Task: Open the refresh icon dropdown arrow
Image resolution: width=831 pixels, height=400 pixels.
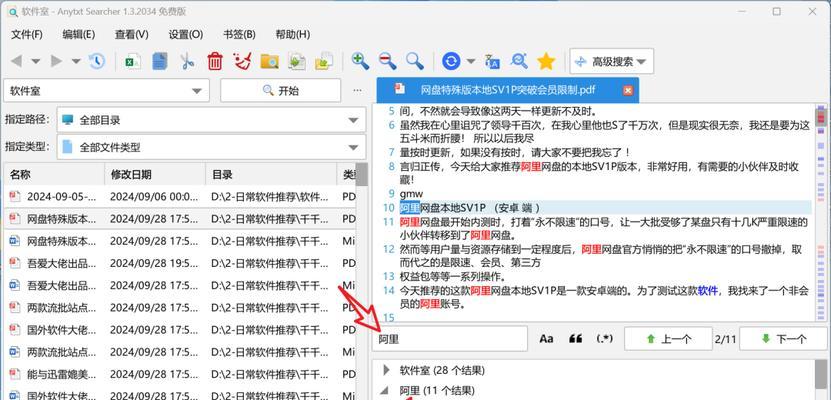Action: pyautogui.click(x=471, y=61)
